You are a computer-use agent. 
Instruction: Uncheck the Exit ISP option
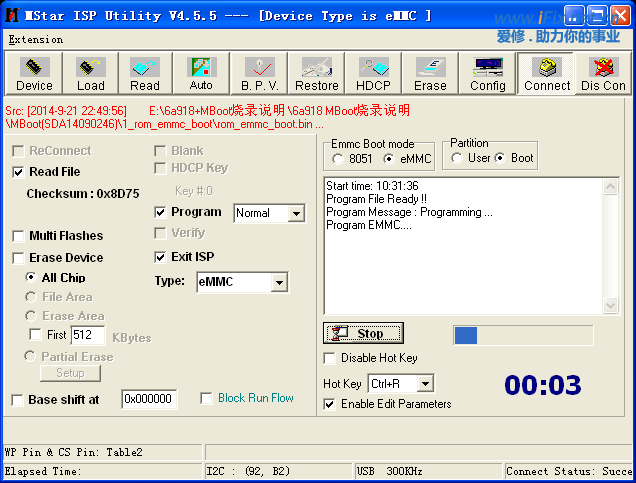[x=161, y=257]
